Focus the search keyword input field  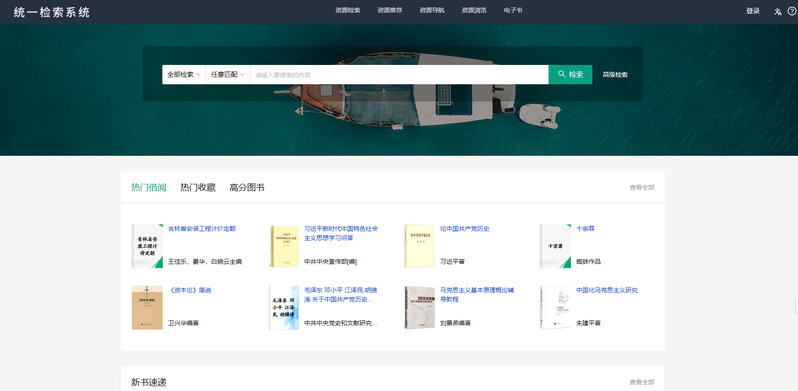(399, 74)
